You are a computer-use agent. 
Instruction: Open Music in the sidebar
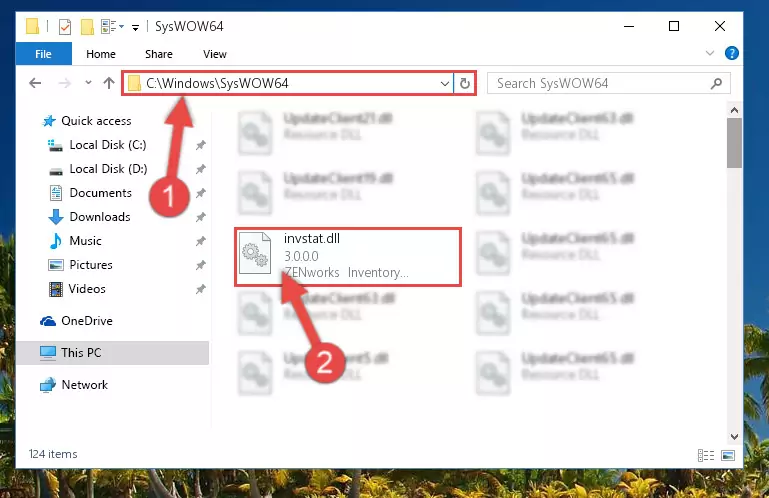click(x=85, y=241)
